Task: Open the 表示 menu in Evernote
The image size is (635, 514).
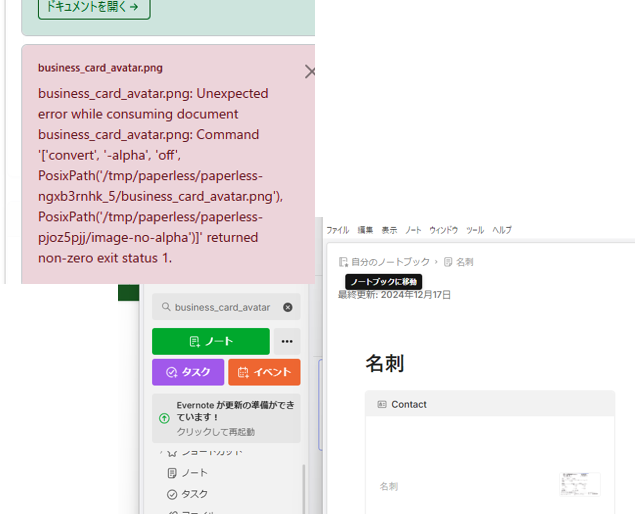Action: (x=389, y=230)
